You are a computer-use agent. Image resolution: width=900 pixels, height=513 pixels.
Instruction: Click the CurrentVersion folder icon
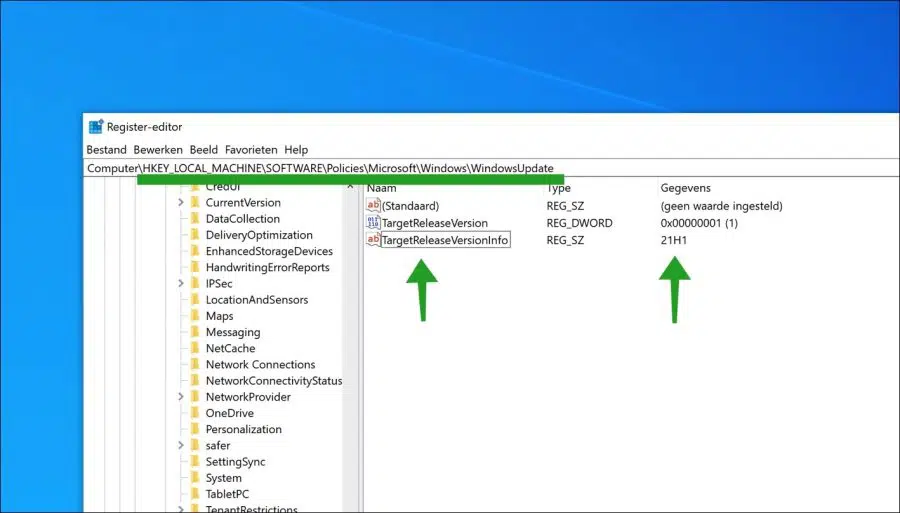(x=195, y=203)
